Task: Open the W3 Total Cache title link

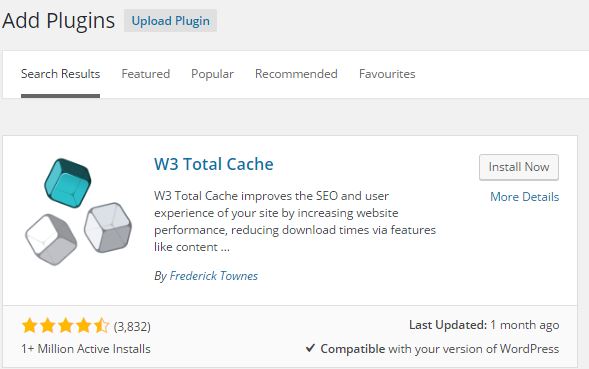Action: [x=214, y=164]
